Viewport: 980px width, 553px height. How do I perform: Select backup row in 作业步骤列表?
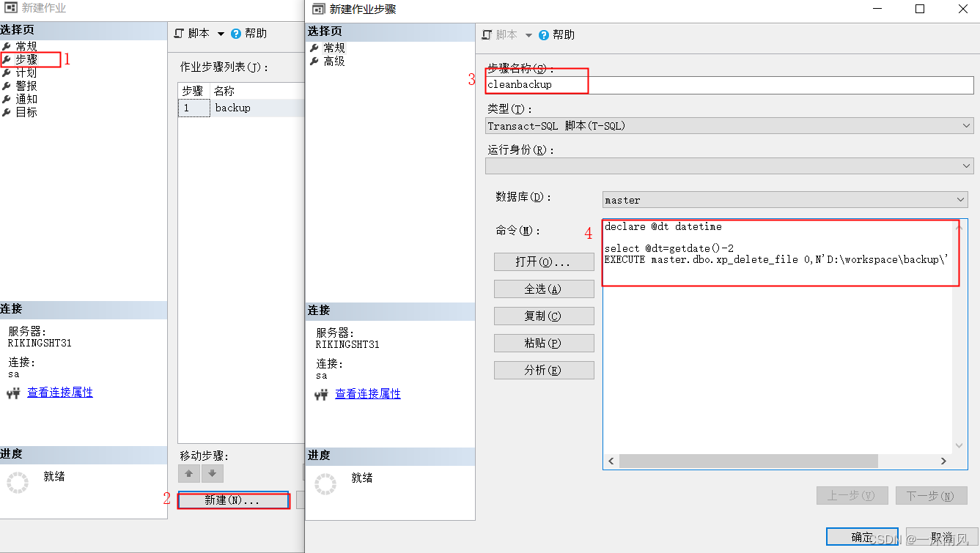(241, 108)
